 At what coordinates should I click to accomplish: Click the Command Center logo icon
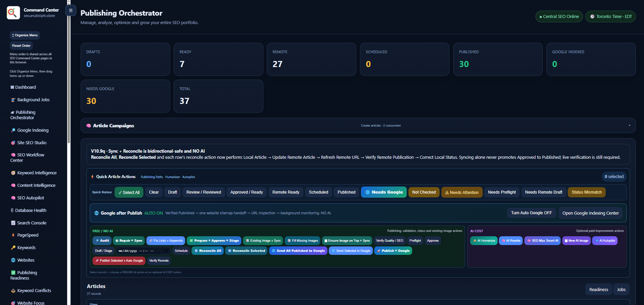(x=13, y=13)
